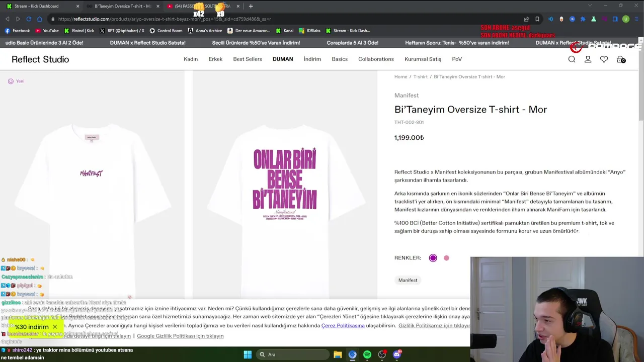Open the Anna's Archive bookmark
Screen dimensions: 644x362
205,31
